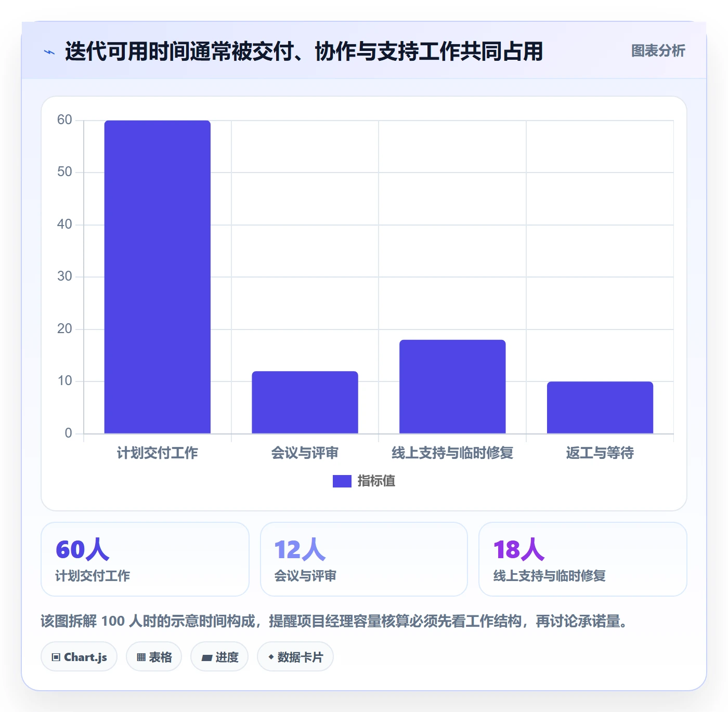The height and width of the screenshot is (712, 728).
Task: Click the 会议与评审 x-axis label
Action: 305,453
